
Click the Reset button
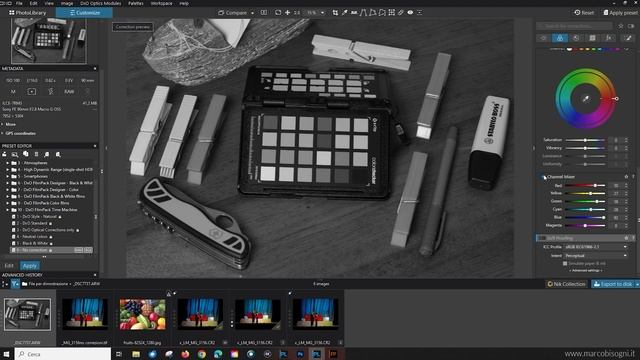(584, 13)
